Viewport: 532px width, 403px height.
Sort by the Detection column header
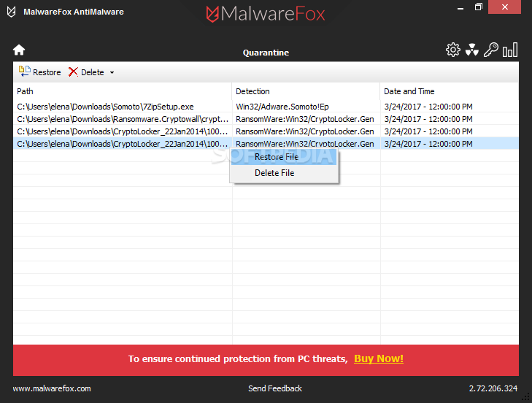click(306, 91)
